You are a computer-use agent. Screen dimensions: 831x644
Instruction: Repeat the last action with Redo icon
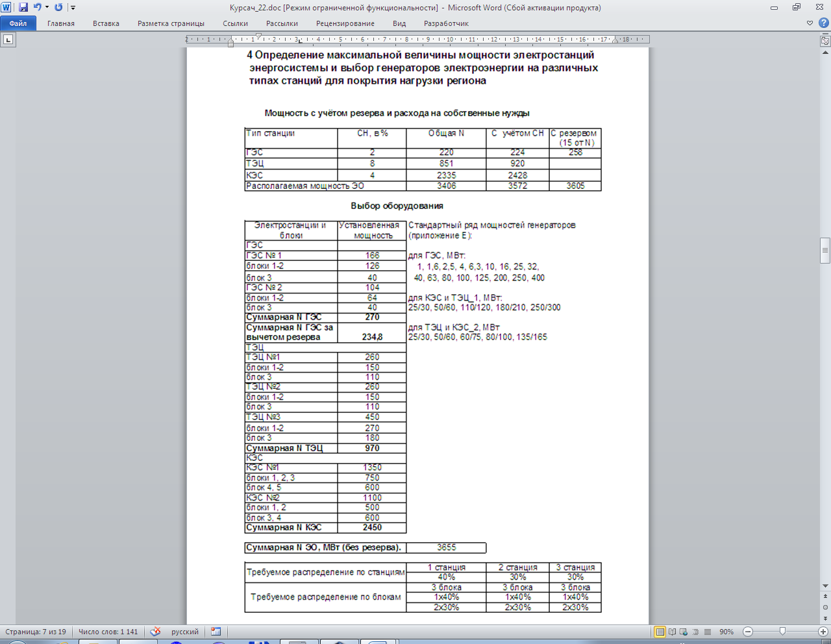(58, 8)
